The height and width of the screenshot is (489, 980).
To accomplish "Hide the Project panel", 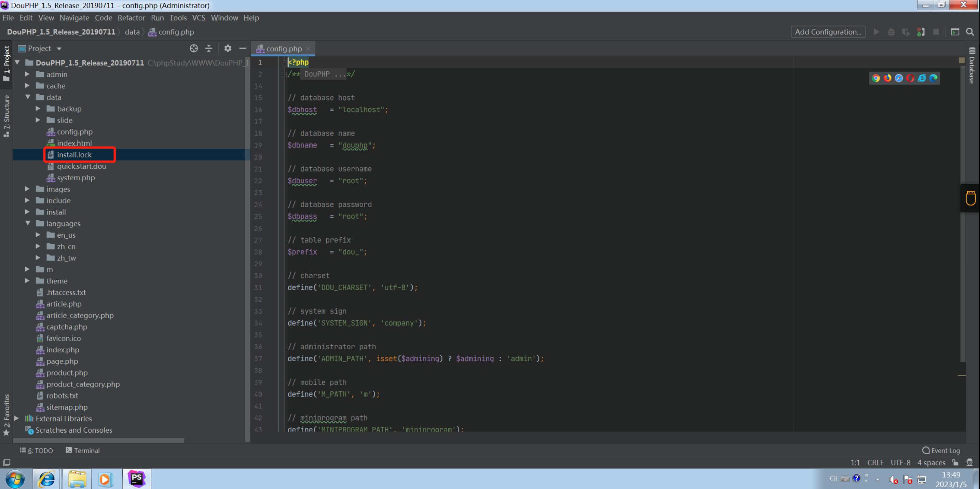I will coord(242,48).
